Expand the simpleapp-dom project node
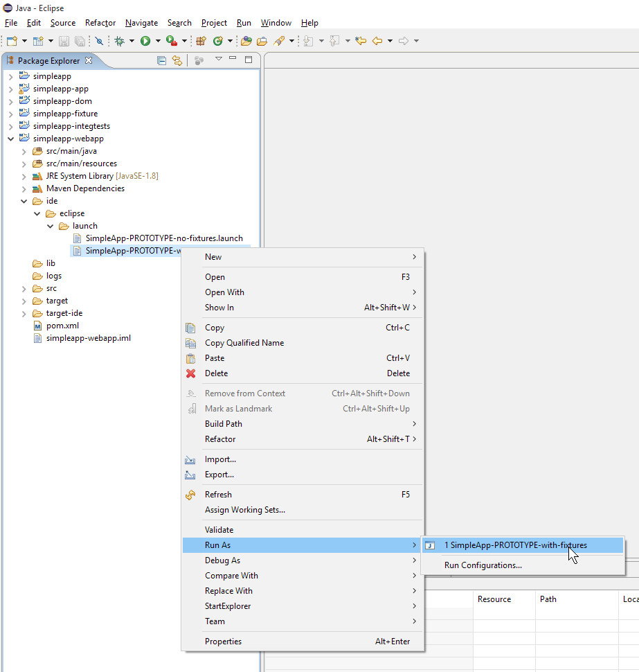 point(10,102)
